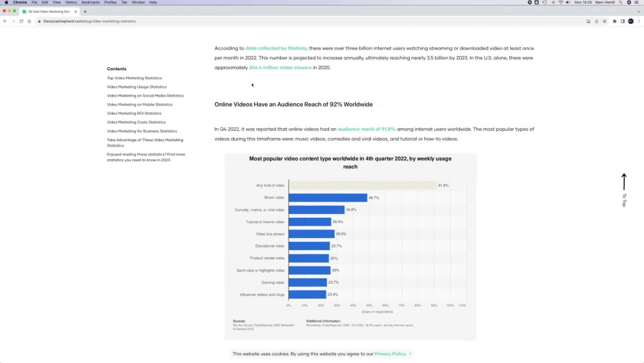Open the File menu

35,3
